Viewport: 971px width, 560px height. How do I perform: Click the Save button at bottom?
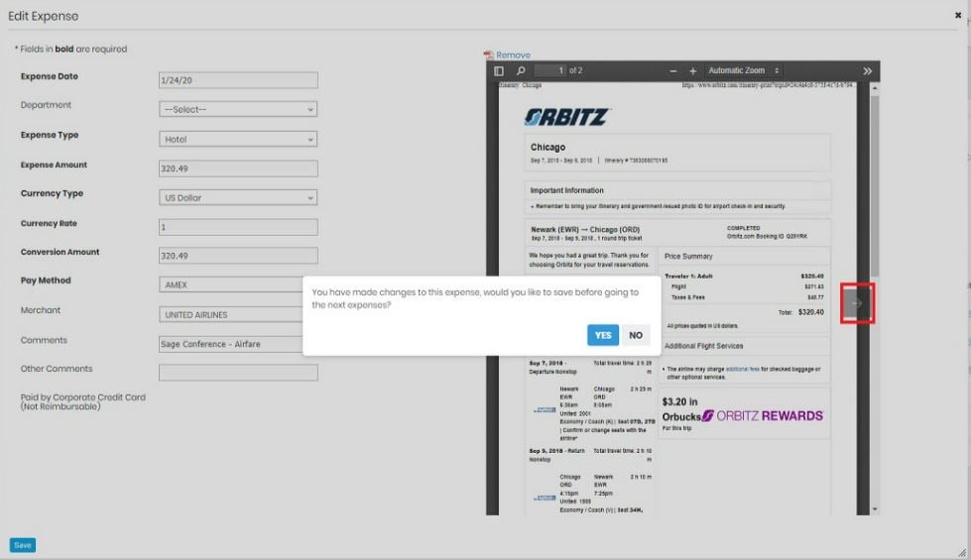point(22,545)
